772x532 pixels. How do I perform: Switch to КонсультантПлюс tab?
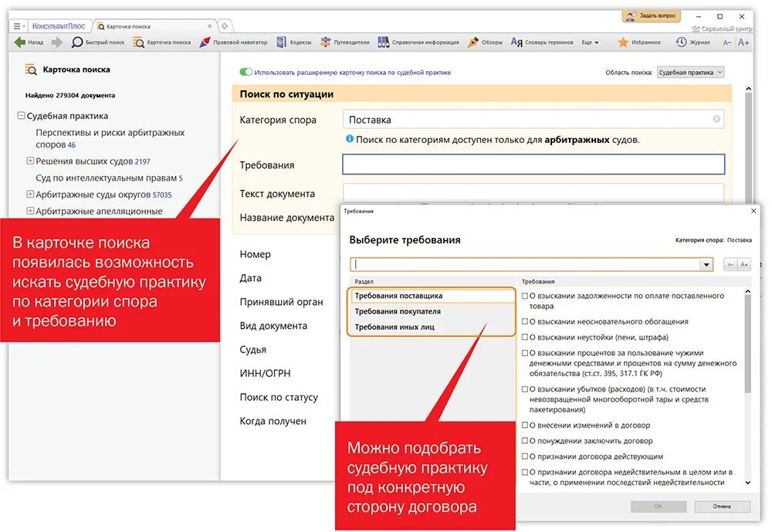click(x=59, y=26)
